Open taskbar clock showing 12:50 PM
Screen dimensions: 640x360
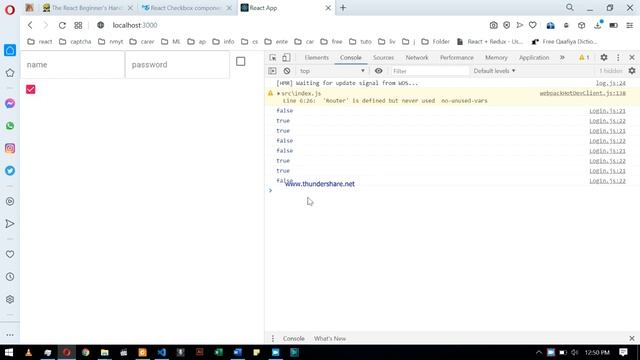coord(597,352)
